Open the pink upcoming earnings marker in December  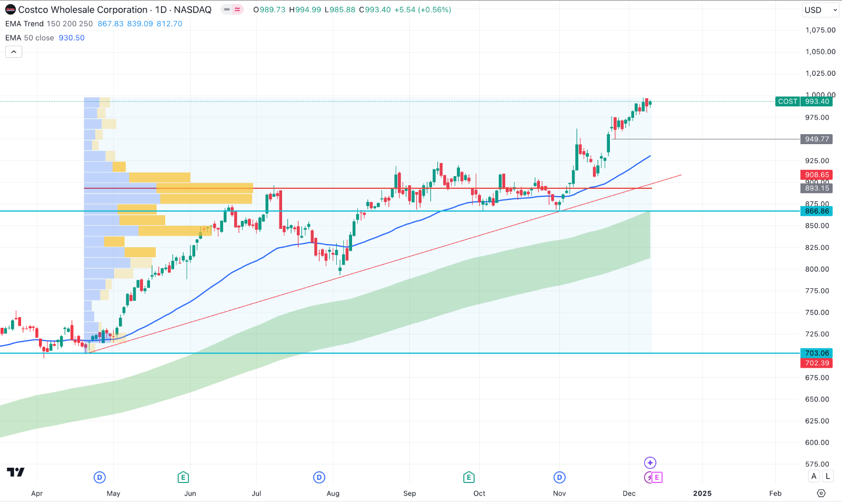point(657,477)
